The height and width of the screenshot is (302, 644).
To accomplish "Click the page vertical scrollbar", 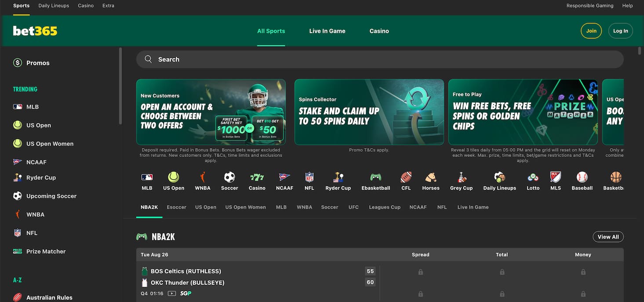I will tap(640, 51).
